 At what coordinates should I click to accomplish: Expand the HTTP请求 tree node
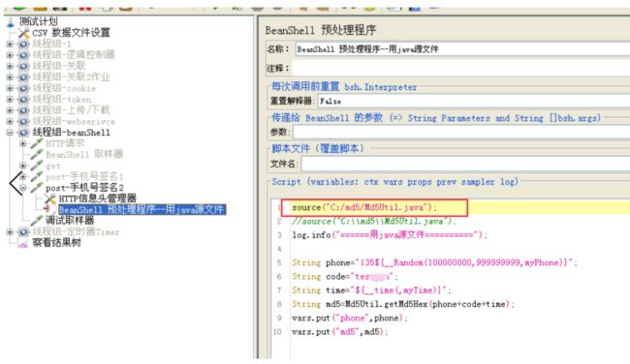[x=23, y=143]
